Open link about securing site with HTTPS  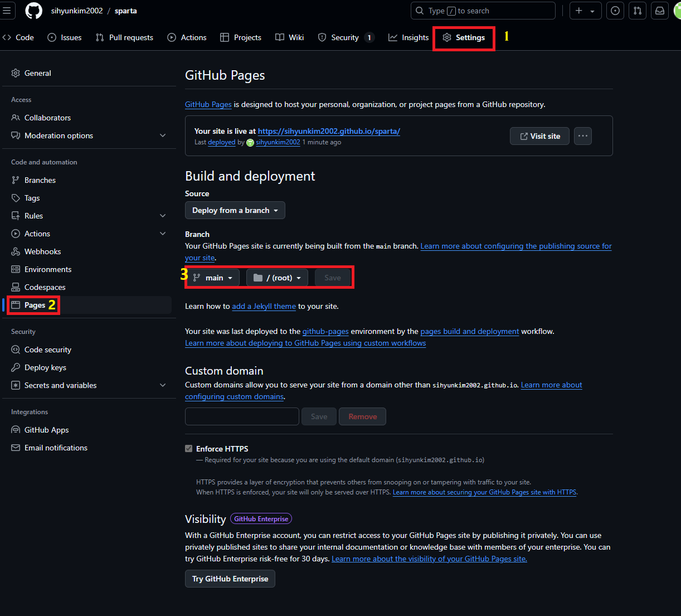[x=485, y=492]
